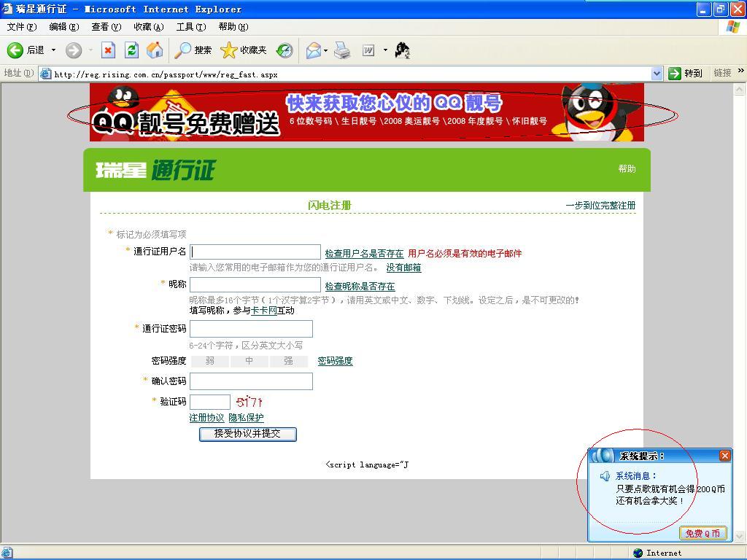The image size is (747, 560).
Task: Click the scrollbar up arrow
Action: [739, 89]
